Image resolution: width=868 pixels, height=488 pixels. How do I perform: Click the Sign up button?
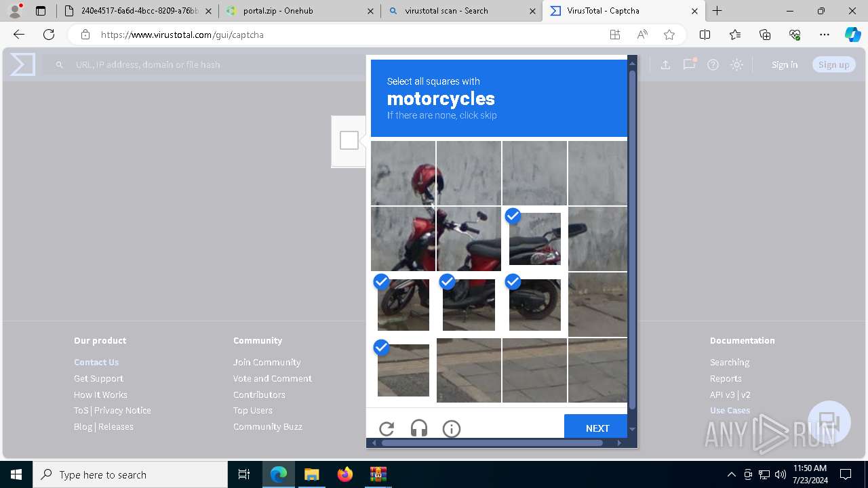[833, 64]
